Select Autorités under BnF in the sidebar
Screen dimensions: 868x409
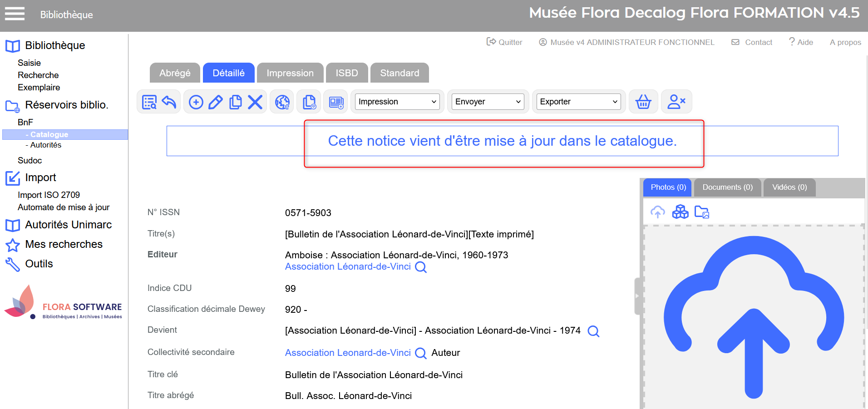(45, 145)
